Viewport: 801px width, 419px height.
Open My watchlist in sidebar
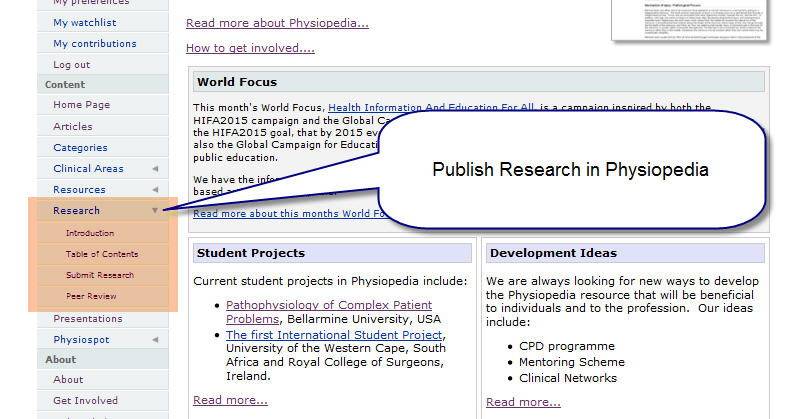(84, 22)
